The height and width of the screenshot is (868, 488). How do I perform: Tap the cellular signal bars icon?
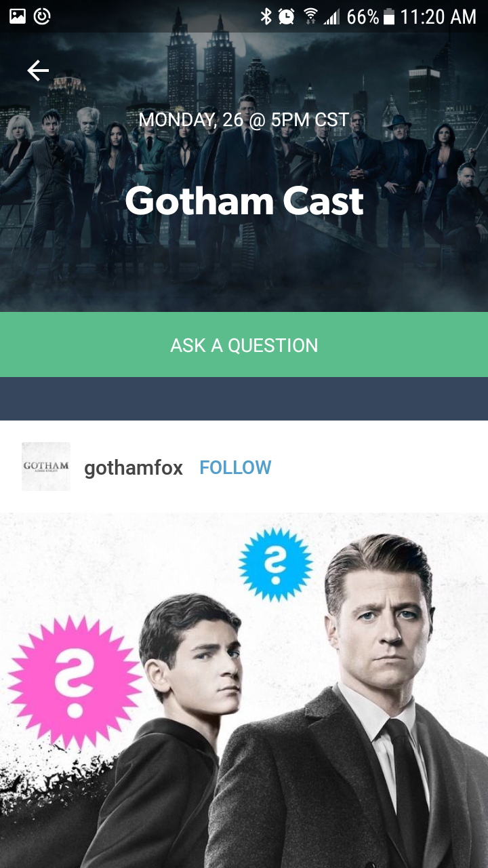[331, 16]
